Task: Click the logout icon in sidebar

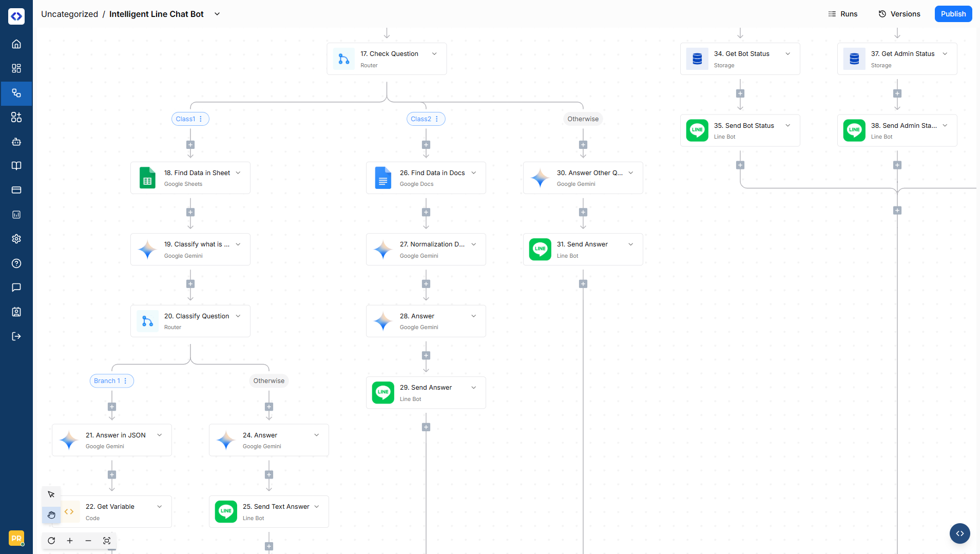Action: coord(16,336)
